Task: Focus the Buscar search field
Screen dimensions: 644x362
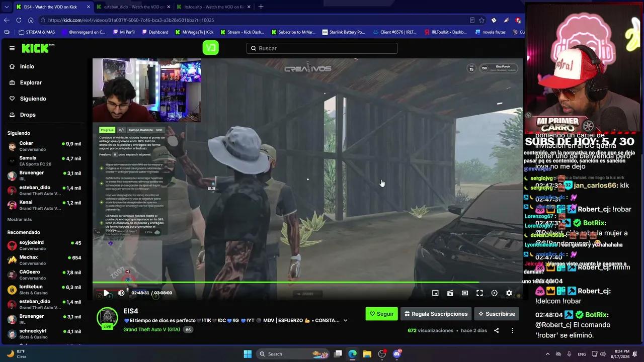Action: click(x=322, y=48)
